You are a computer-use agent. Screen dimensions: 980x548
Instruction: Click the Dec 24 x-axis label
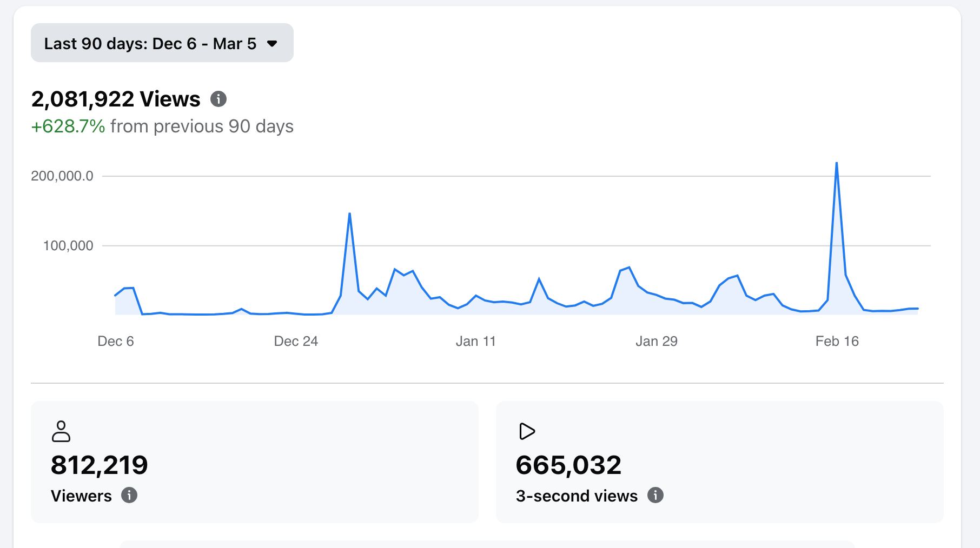pos(296,341)
